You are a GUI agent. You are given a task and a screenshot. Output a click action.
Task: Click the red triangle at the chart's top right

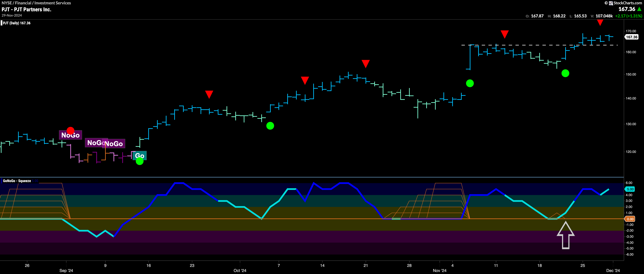[x=600, y=22]
